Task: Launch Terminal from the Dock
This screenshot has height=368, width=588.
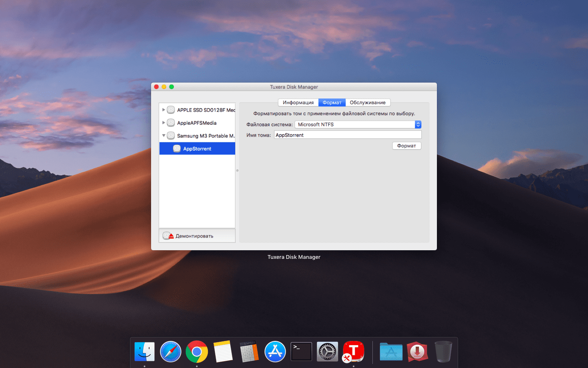Action: (x=301, y=351)
